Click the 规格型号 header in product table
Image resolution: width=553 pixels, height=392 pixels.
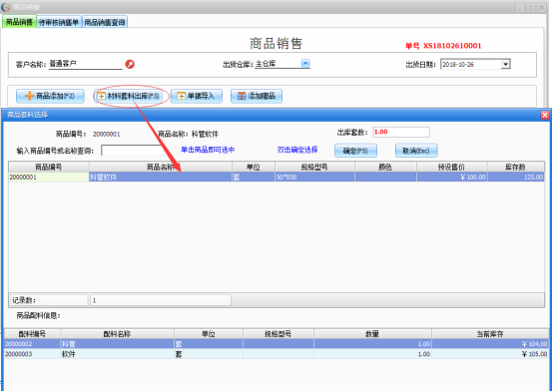pyautogui.click(x=314, y=167)
